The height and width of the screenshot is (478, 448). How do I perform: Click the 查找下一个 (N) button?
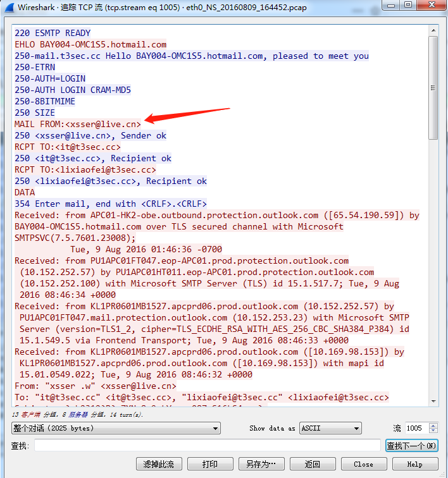click(x=412, y=446)
